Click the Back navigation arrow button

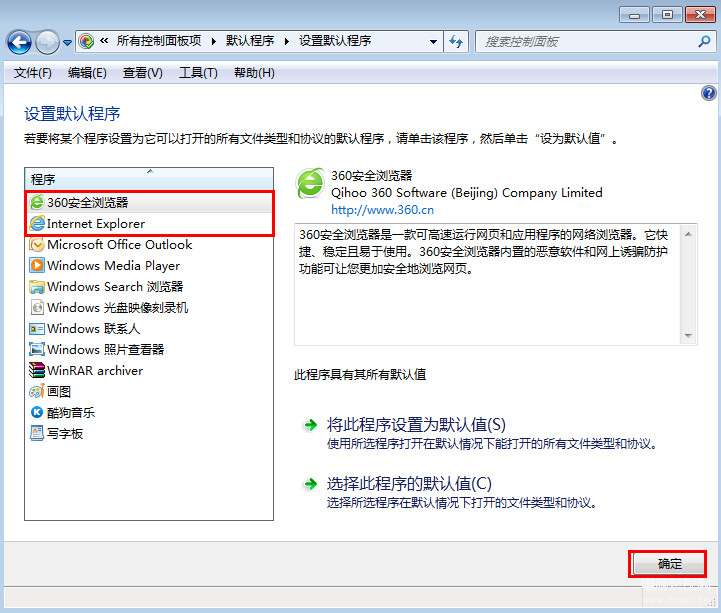coord(19,42)
